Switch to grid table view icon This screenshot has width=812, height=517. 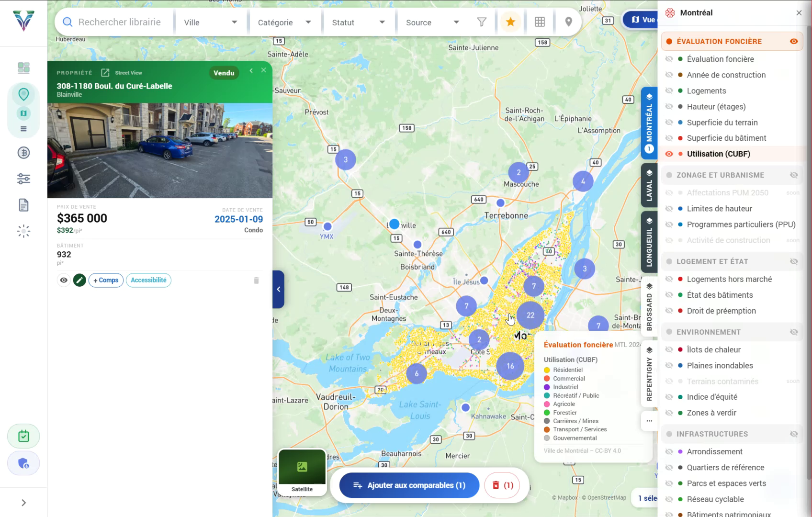click(x=540, y=22)
